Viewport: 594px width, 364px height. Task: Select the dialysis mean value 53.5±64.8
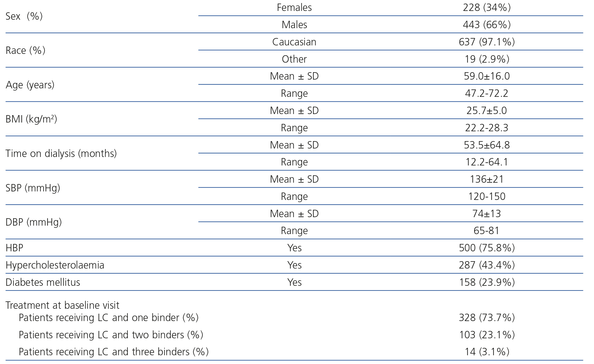coord(486,145)
